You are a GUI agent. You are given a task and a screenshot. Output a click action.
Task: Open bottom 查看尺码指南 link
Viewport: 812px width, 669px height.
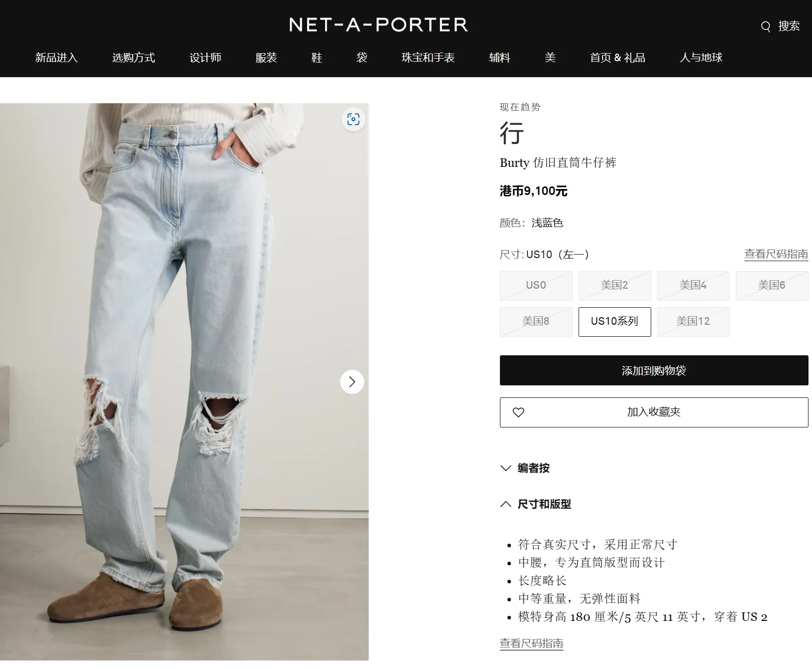click(531, 643)
